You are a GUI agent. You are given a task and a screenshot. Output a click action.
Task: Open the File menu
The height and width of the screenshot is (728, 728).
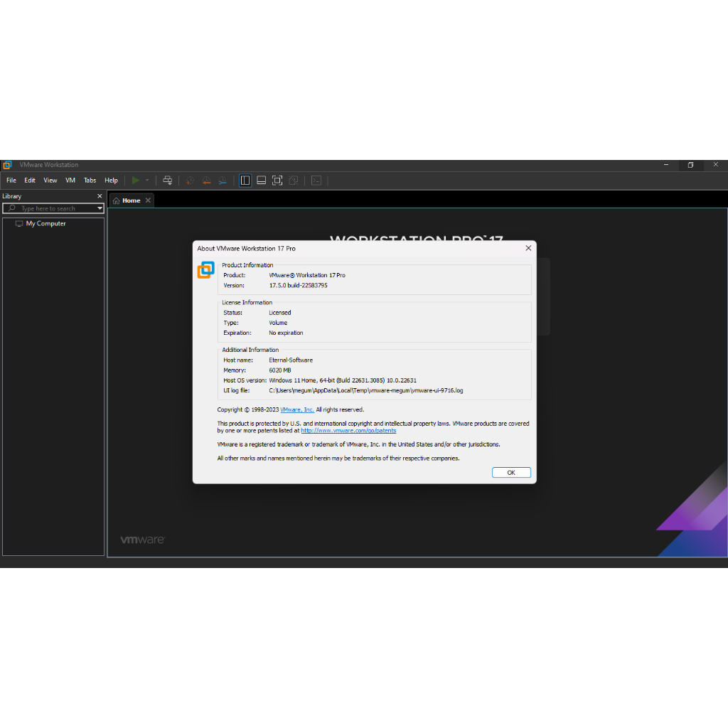tap(11, 180)
